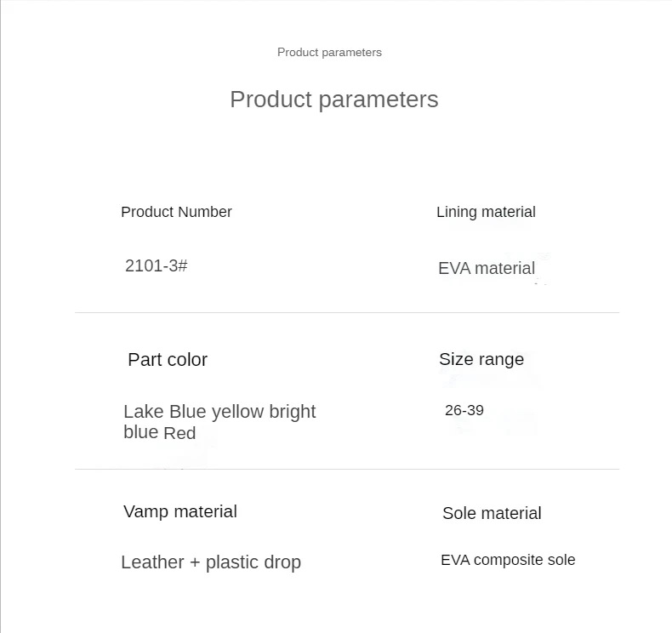Click the "EVA composite sole" value
Screen dimensions: 672x633
point(508,560)
